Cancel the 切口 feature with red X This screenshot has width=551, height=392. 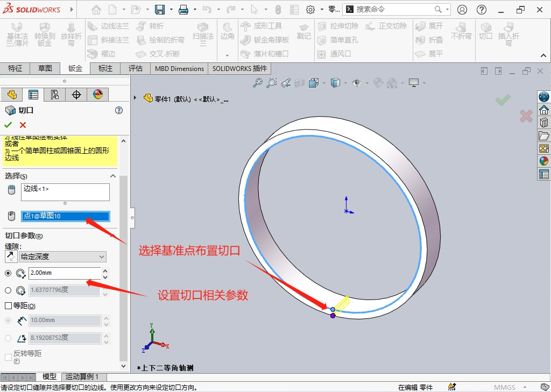tap(23, 125)
